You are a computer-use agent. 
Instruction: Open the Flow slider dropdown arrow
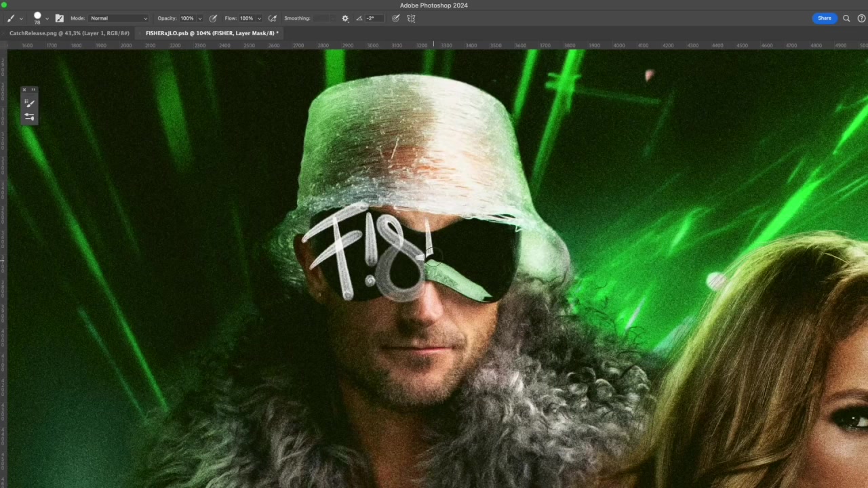tap(259, 18)
